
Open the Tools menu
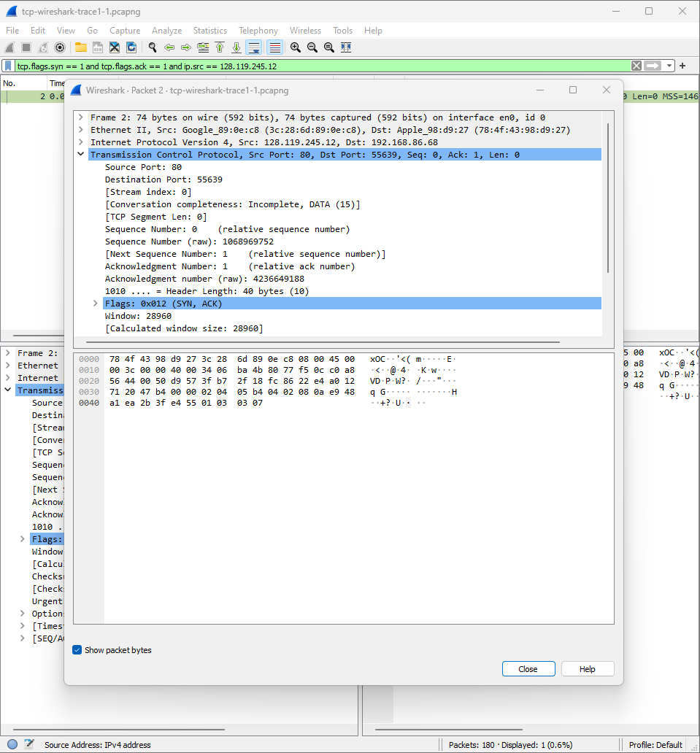[x=342, y=30]
